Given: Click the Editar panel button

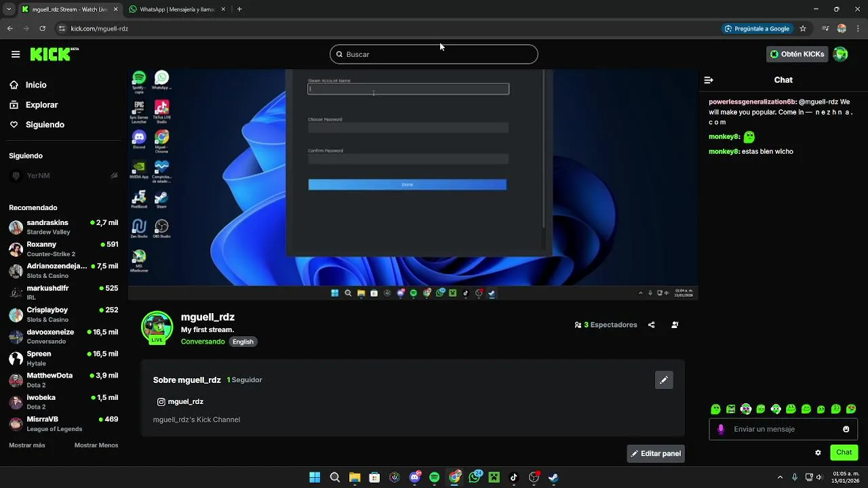Looking at the screenshot, I should 656,453.
